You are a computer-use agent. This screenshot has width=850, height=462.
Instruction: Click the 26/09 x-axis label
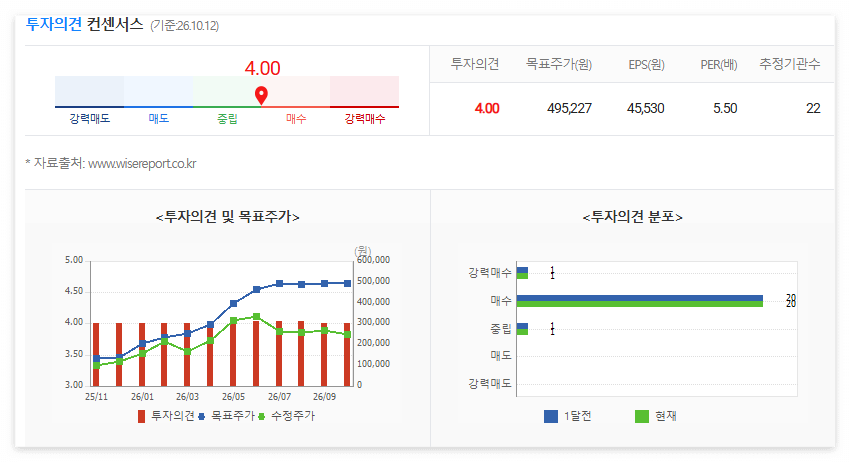pyautogui.click(x=324, y=397)
